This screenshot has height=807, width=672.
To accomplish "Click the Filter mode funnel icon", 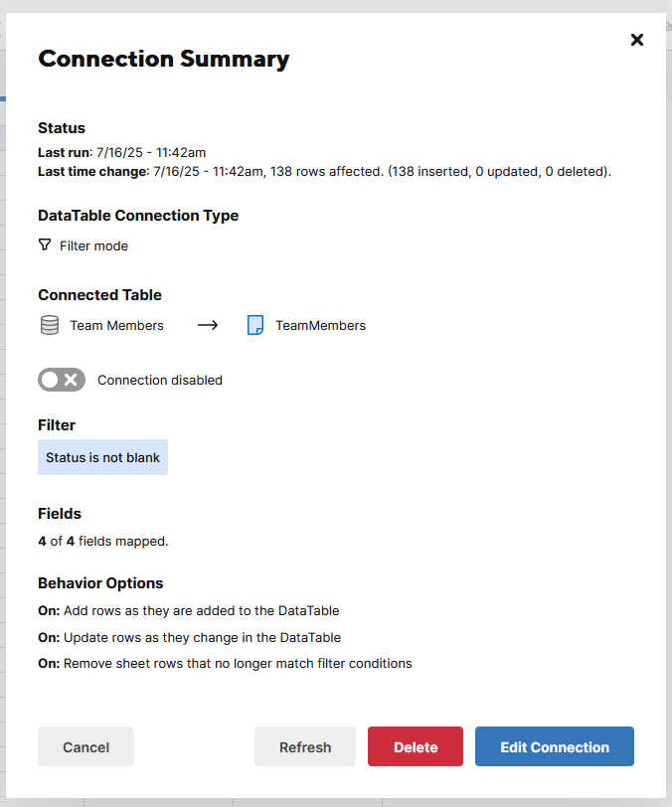I will click(45, 244).
